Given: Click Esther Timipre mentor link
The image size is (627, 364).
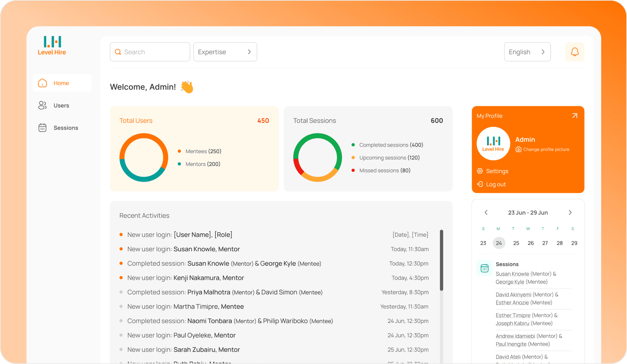Looking at the screenshot, I should click(x=513, y=315).
